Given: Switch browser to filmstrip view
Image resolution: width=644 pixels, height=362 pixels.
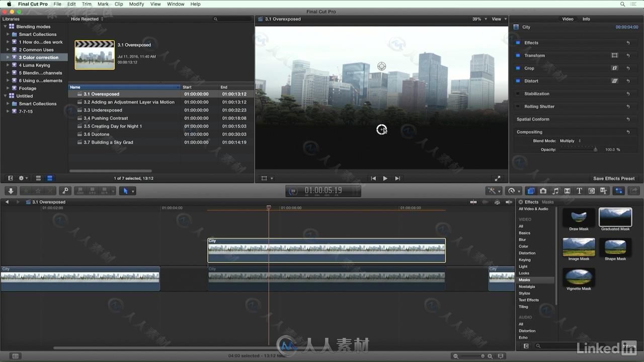Looking at the screenshot, I should pos(38,178).
